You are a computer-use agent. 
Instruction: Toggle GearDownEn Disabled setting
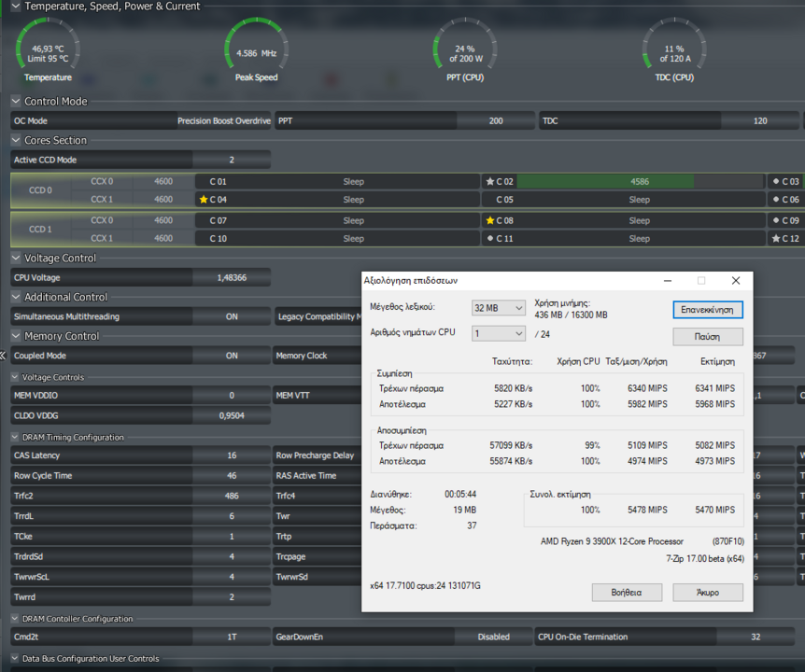(493, 637)
